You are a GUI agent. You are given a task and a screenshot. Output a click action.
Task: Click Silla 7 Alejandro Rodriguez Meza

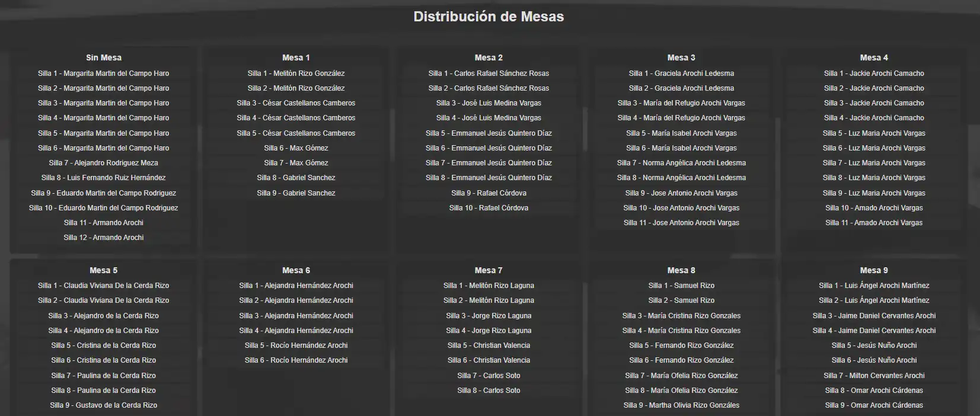104,163
